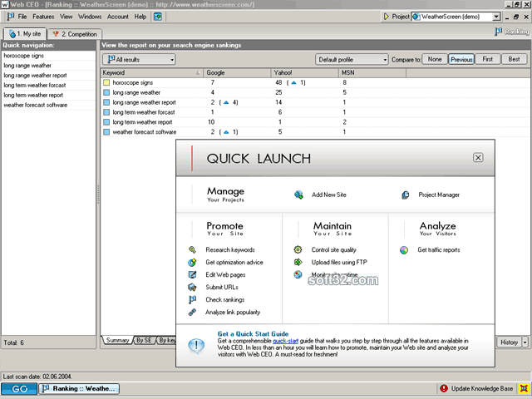532x399 pixels.
Task: Click the Analyze link popularity chain icon
Action: pyautogui.click(x=192, y=313)
